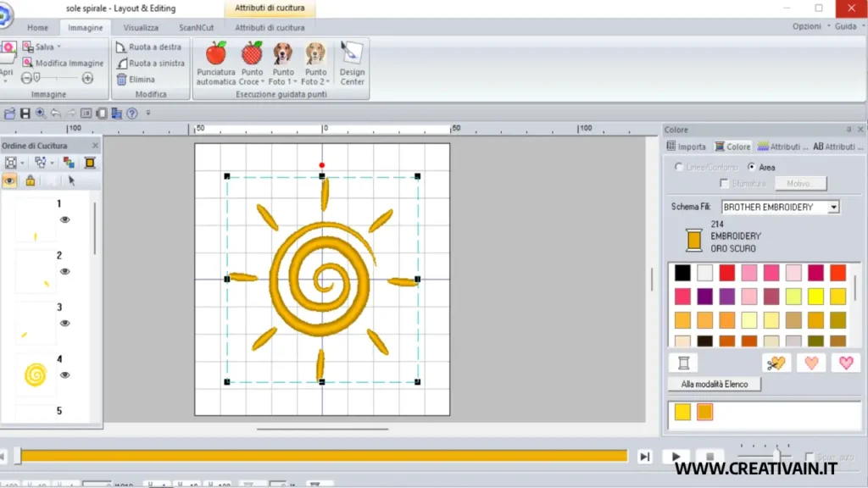The image size is (868, 488).
Task: Click the quick access open folder icon
Action: 10,114
